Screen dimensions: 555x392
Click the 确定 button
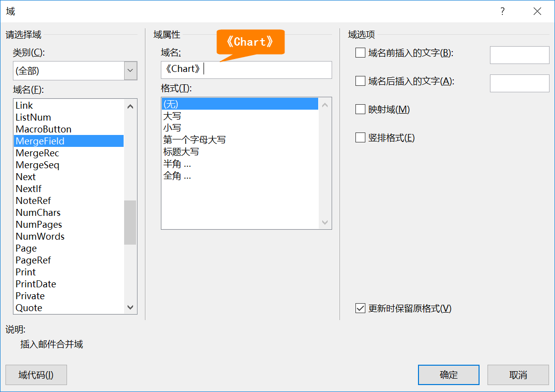[448, 375]
